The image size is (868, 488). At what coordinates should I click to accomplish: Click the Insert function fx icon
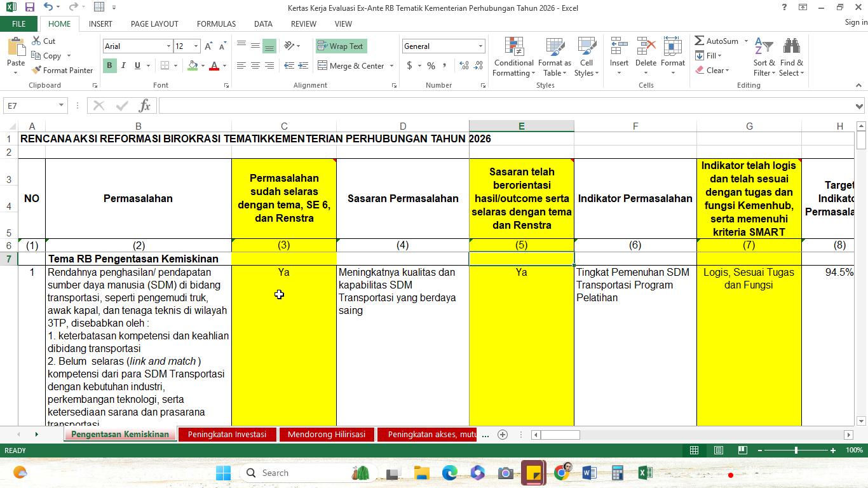[x=145, y=105]
